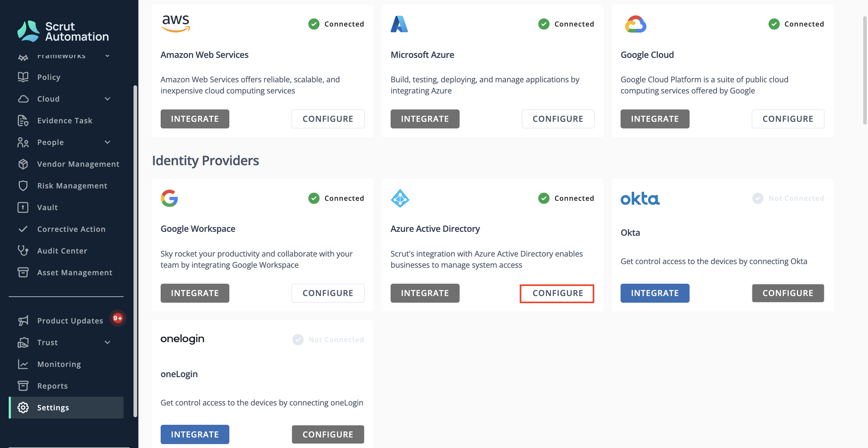The height and width of the screenshot is (448, 868).
Task: Expand the Frameworks menu chevron
Action: (x=108, y=56)
